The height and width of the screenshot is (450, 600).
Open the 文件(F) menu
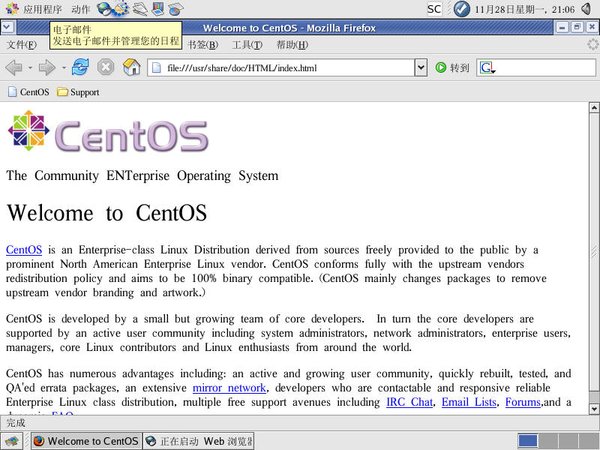(x=22, y=45)
